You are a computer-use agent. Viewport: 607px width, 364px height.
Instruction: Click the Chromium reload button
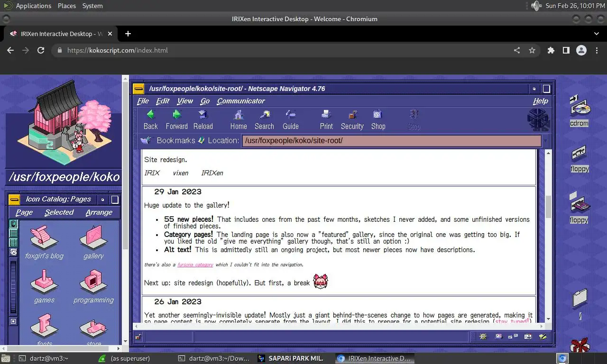pyautogui.click(x=41, y=50)
